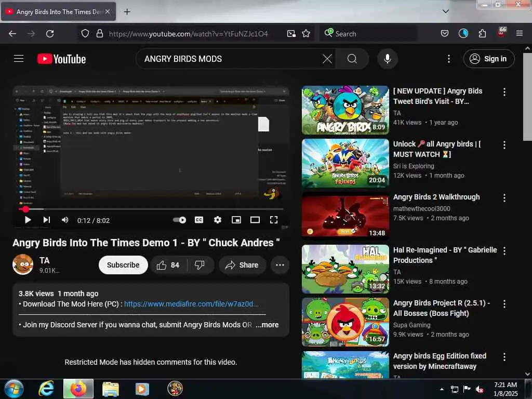This screenshot has height=399, width=532.
Task: Open Firefox tracking protection shield
Action: [85, 33]
